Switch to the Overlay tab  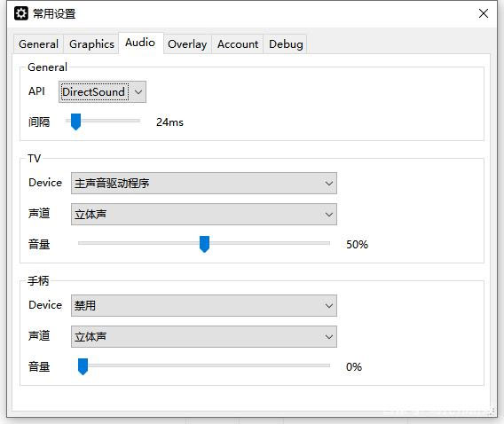187,44
